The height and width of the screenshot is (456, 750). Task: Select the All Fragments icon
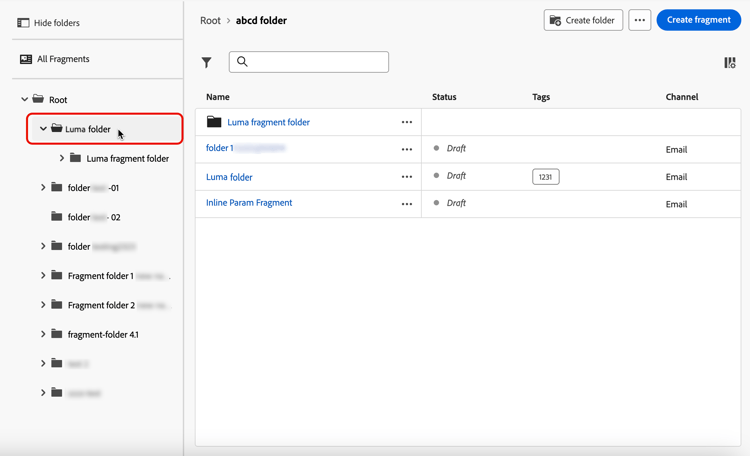26,59
